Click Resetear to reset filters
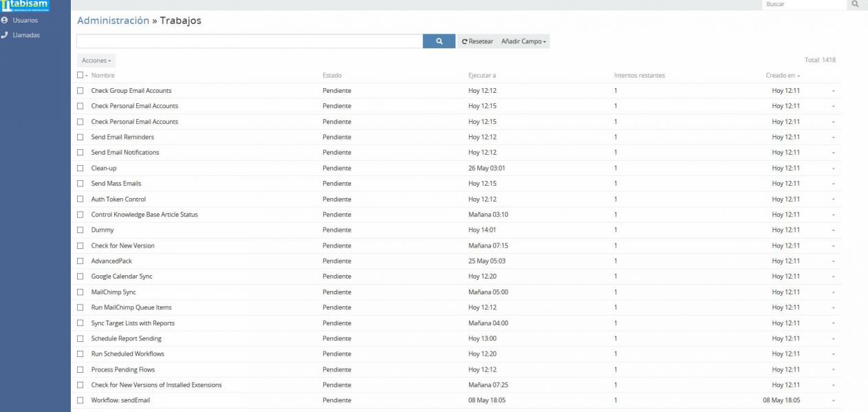 [477, 41]
